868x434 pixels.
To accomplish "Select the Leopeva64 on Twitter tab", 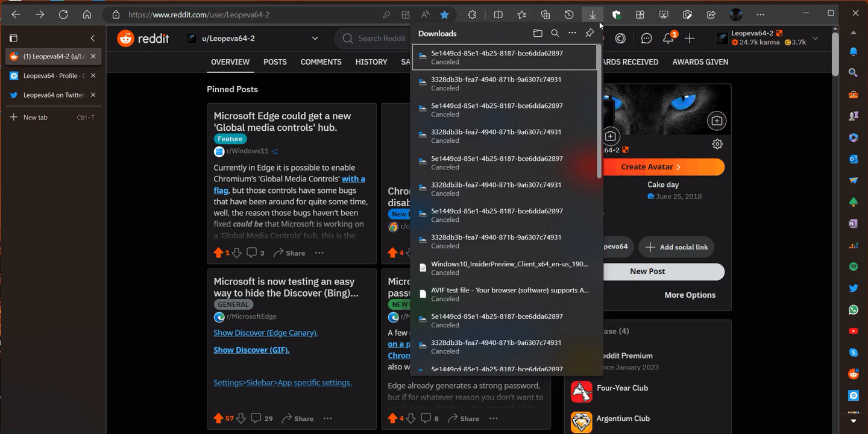I will click(54, 95).
